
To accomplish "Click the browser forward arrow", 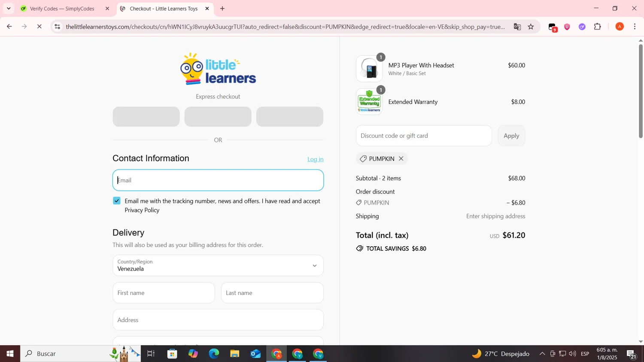I will point(24,27).
